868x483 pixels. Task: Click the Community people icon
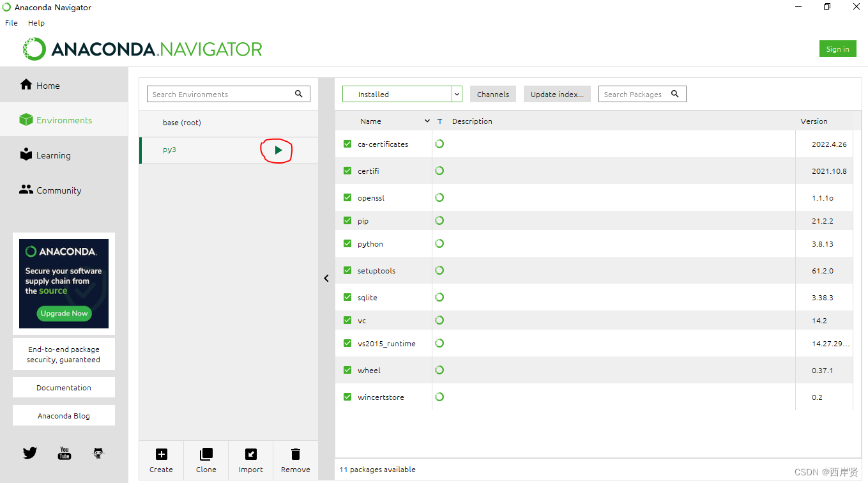click(x=26, y=189)
